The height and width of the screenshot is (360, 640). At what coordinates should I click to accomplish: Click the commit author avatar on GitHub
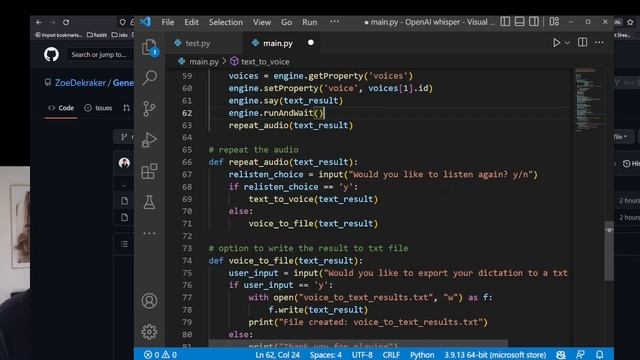coord(124,163)
